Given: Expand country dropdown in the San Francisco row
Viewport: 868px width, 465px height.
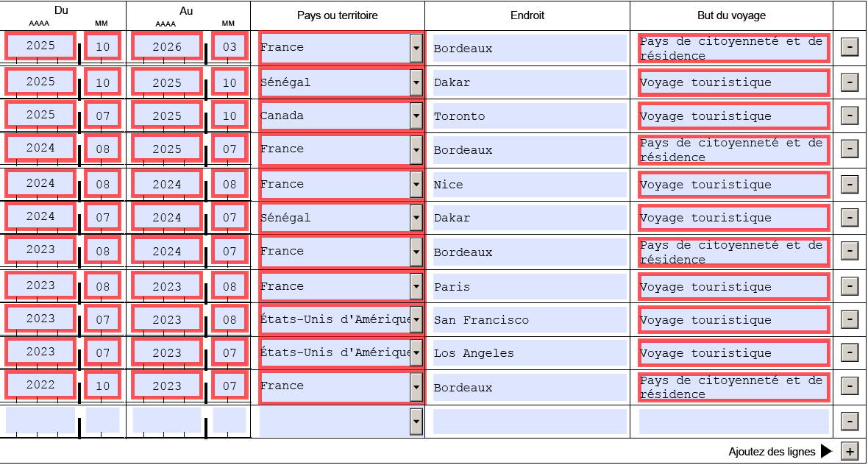Looking at the screenshot, I should click(x=416, y=319).
